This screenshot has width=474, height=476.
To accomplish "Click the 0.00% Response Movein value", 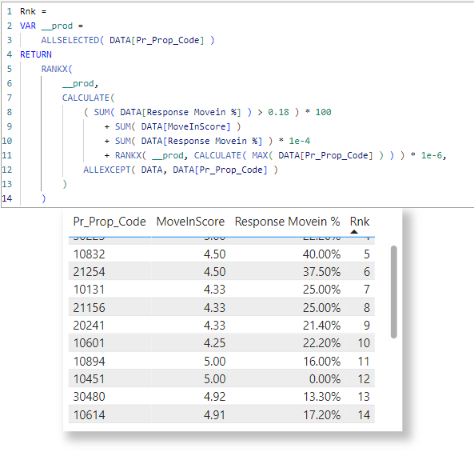I will pos(325,379).
